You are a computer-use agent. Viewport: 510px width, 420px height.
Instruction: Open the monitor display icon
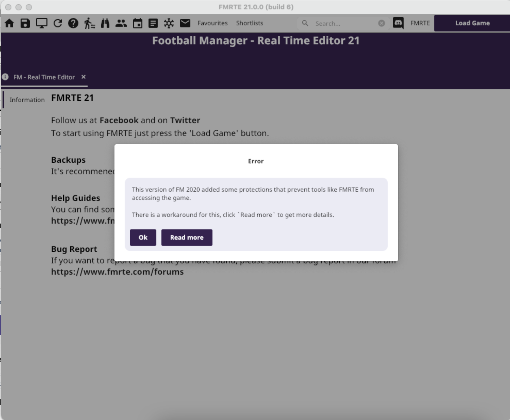click(42, 23)
